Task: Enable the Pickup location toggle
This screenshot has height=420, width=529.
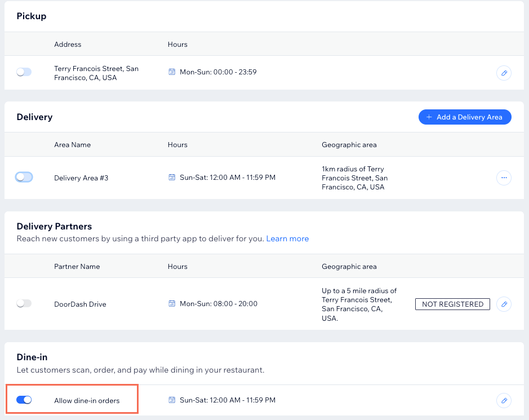Action: pyautogui.click(x=23, y=72)
